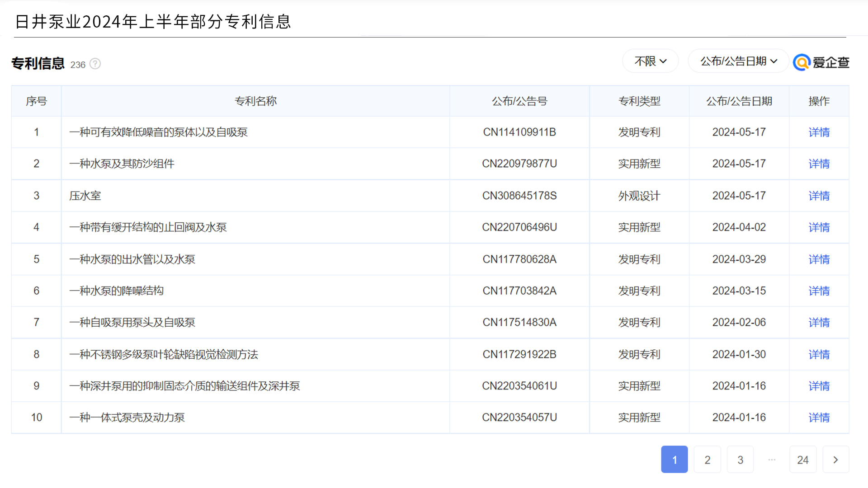Screen dimensions: 868x488
Task: Click the 专利信息 section heading
Action: (x=38, y=64)
